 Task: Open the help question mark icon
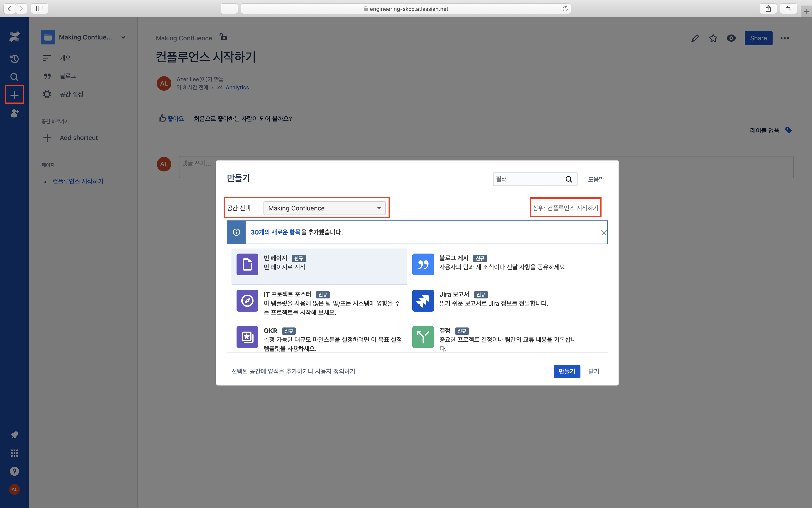click(14, 471)
